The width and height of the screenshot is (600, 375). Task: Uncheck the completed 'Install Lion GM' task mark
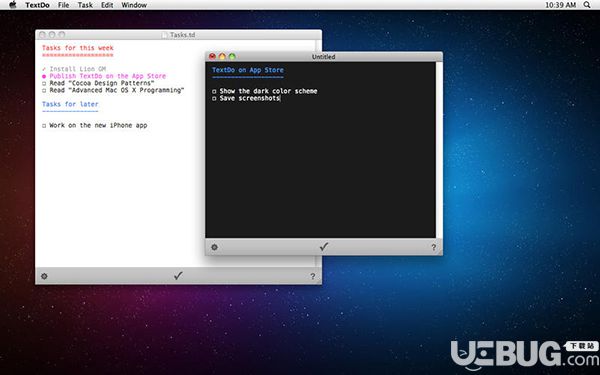pos(44,69)
